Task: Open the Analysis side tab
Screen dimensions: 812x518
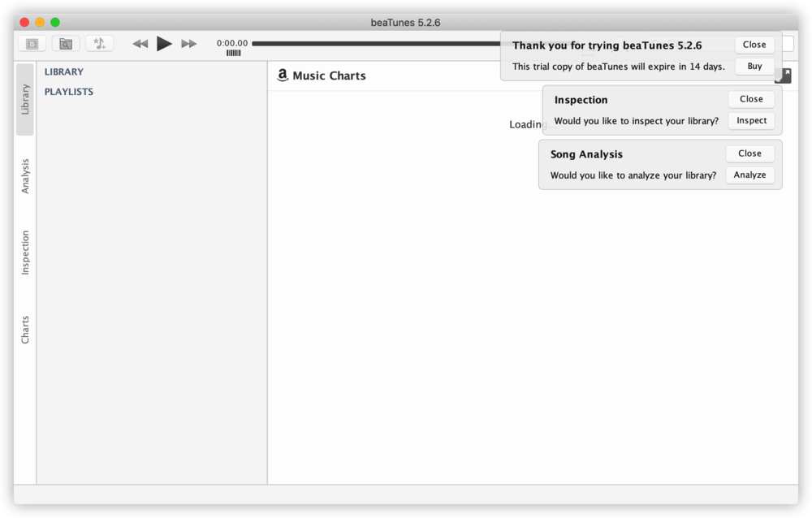Action: click(25, 176)
